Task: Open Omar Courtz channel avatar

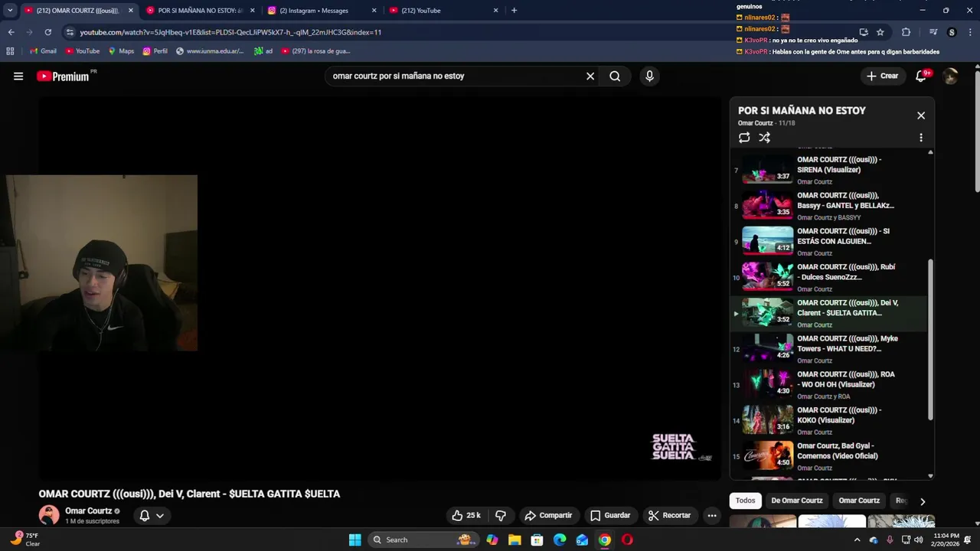Action: click(x=49, y=515)
